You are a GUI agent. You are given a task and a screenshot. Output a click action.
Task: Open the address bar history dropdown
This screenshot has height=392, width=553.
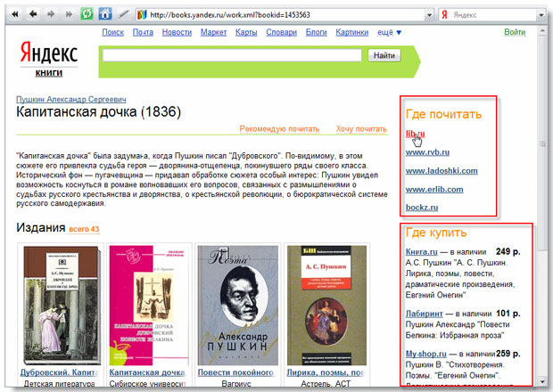(429, 15)
